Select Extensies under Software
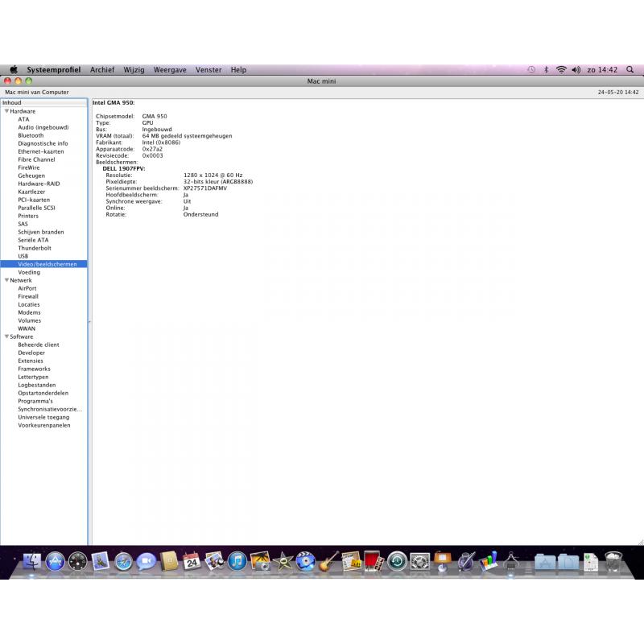Image resolution: width=644 pixels, height=644 pixels. pos(31,361)
